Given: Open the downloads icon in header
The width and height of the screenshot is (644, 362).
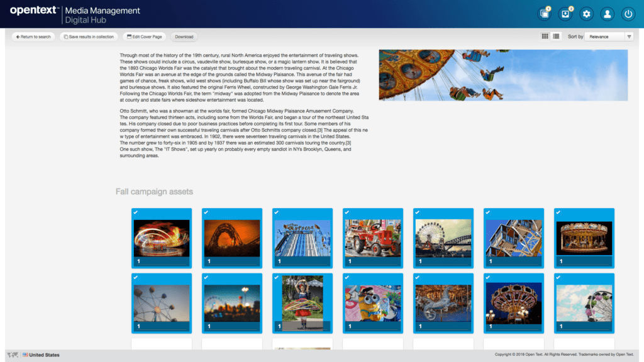Looking at the screenshot, I should coord(566,14).
